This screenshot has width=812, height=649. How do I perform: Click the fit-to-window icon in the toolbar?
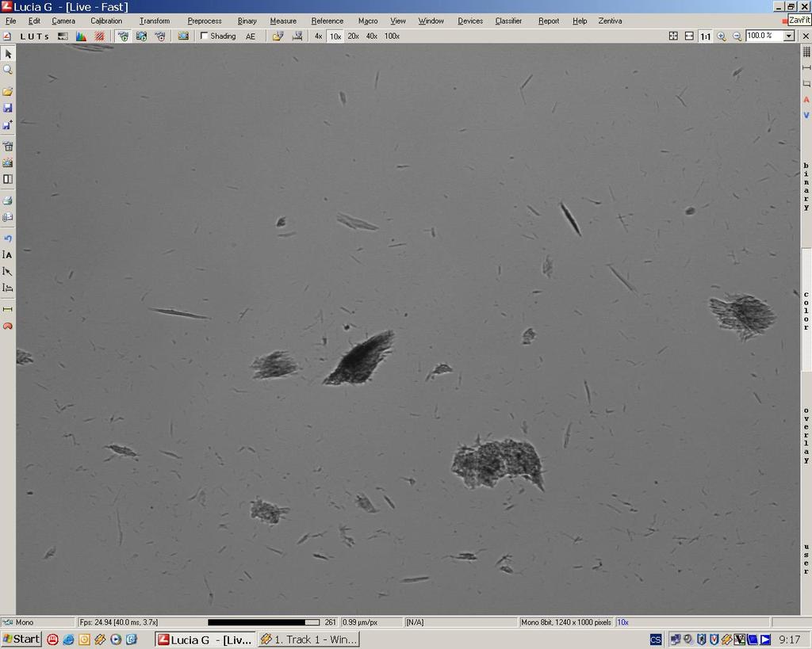point(673,36)
